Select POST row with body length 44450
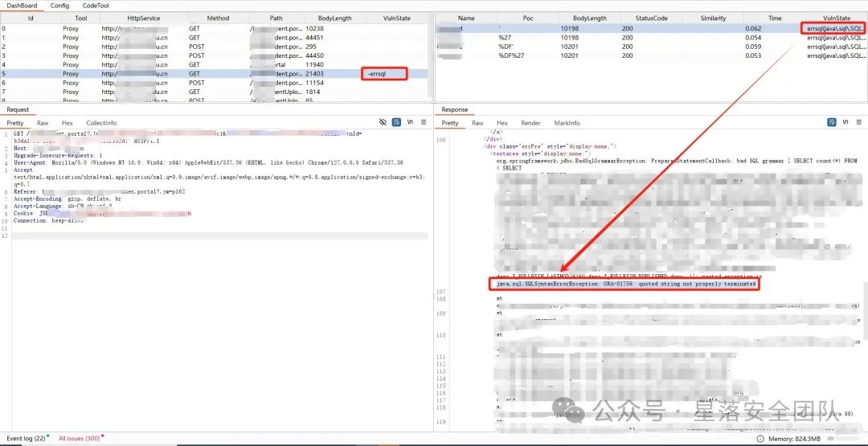This screenshot has width=868, height=446. point(214,55)
